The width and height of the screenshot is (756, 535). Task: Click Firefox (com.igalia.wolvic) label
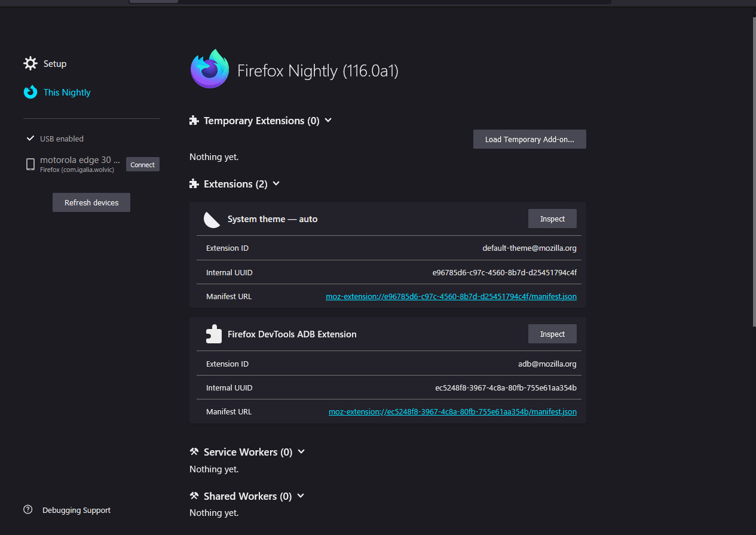[x=77, y=170]
